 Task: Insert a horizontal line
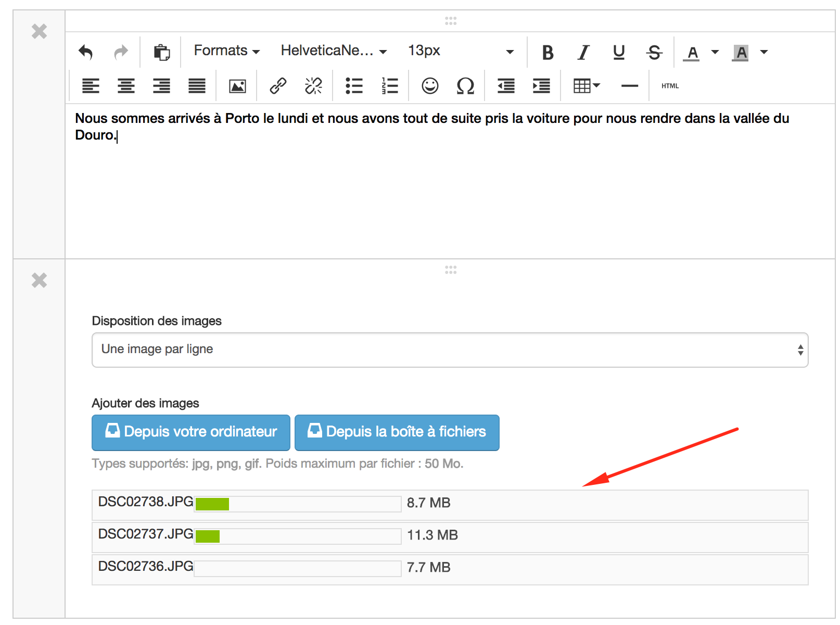click(x=629, y=86)
